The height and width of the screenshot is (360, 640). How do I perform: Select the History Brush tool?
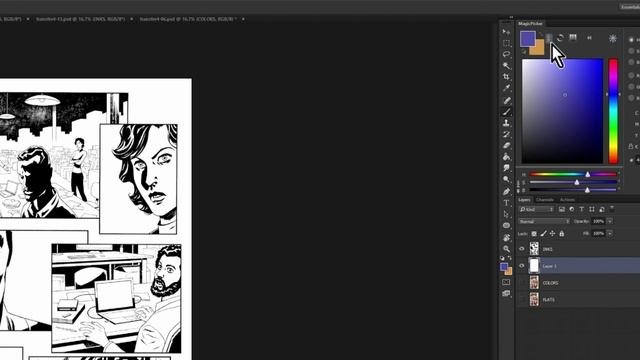click(506, 134)
